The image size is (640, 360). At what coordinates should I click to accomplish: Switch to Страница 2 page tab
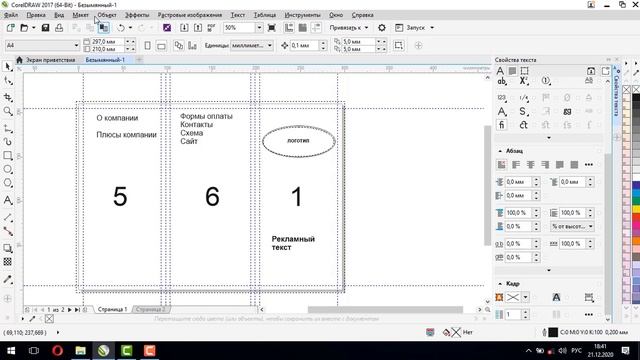[151, 309]
